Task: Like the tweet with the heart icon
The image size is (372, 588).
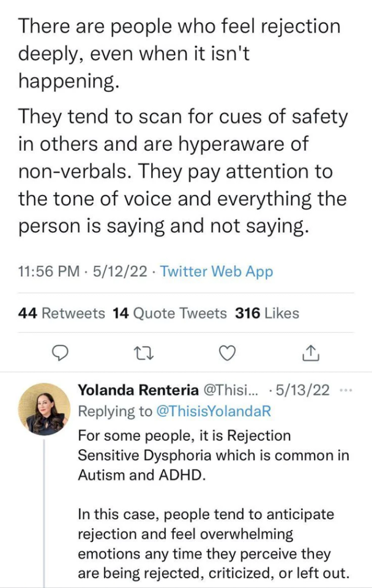Action: (227, 353)
